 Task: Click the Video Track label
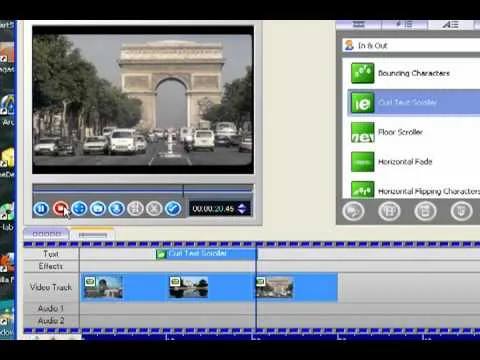point(51,287)
